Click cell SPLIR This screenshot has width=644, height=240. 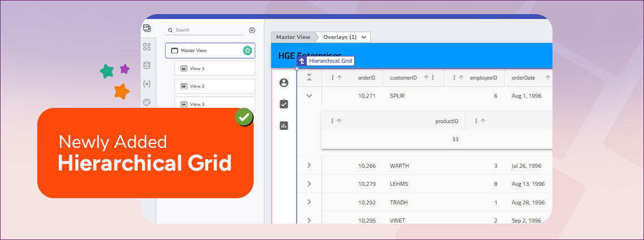click(398, 96)
